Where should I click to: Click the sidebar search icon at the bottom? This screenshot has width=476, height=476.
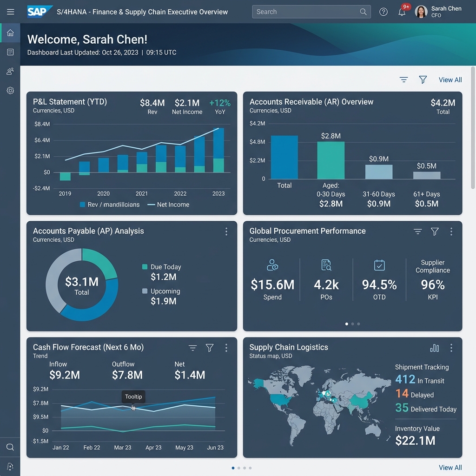click(x=10, y=447)
